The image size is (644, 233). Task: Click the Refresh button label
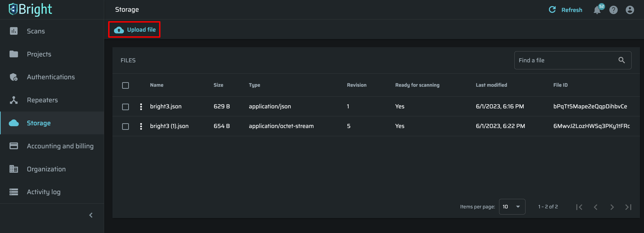(572, 10)
